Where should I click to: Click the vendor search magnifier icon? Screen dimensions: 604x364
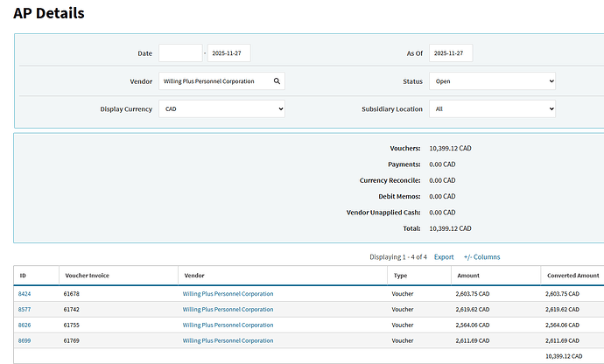[277, 81]
